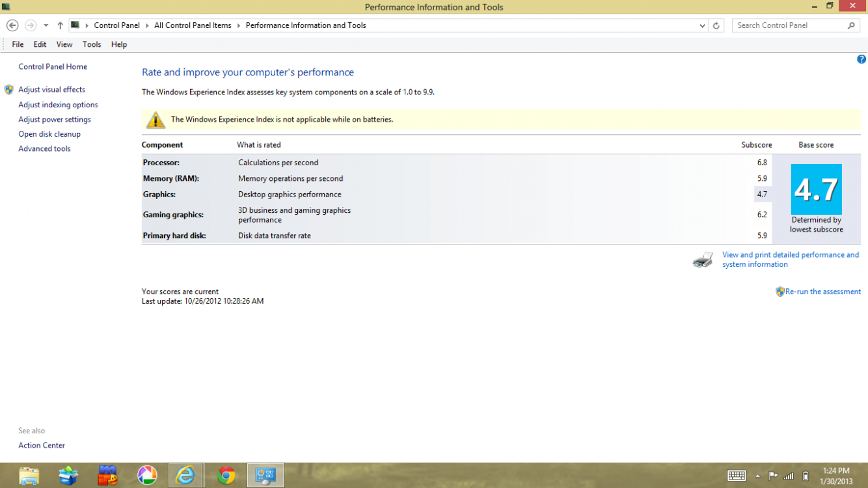Image resolution: width=868 pixels, height=488 pixels.
Task: Expand the root breadcrumb chevron before Control Panel
Action: [87, 25]
